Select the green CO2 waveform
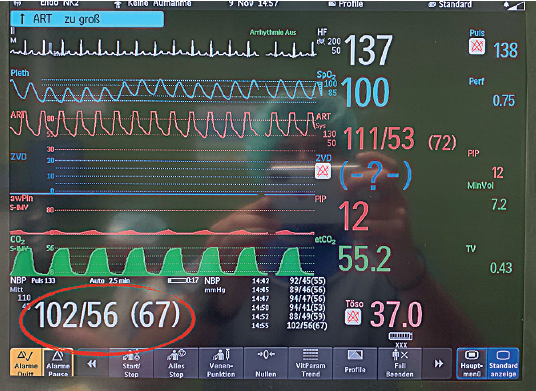Image resolution: width=536 pixels, height=391 pixels. point(163,261)
